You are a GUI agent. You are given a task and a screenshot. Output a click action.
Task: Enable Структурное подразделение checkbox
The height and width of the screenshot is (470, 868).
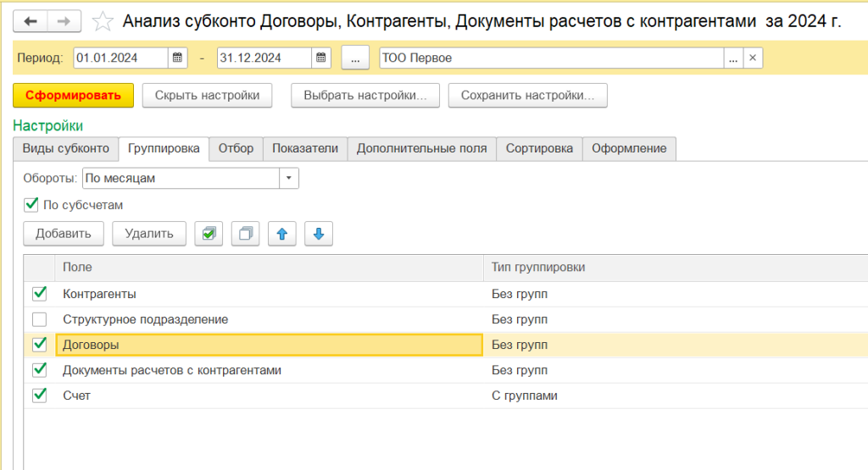(39, 319)
